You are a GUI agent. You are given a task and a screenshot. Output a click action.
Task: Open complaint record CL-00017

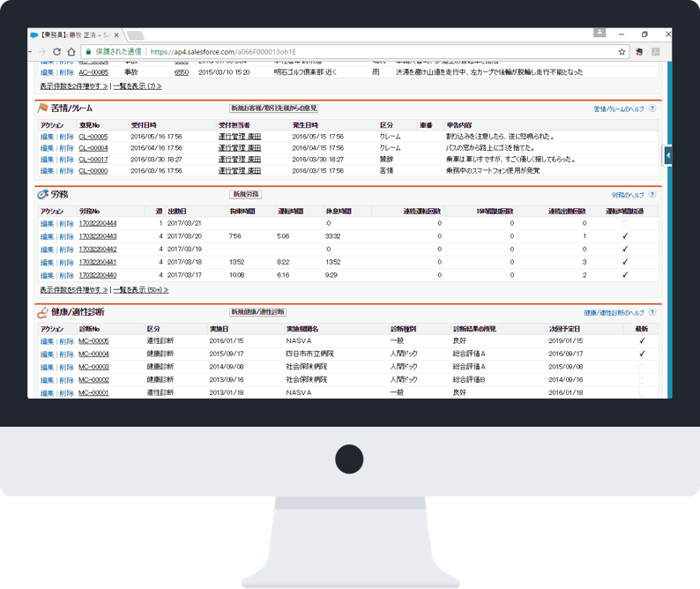pos(93,160)
